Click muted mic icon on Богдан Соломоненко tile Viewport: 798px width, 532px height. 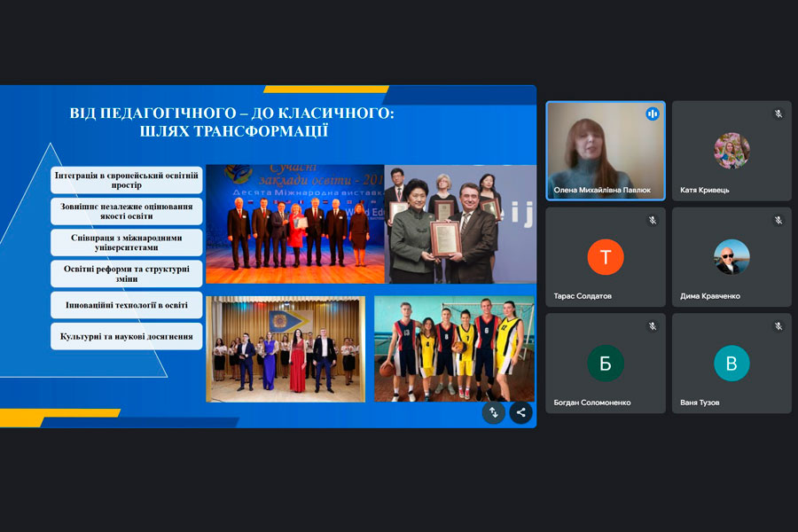tap(653, 326)
